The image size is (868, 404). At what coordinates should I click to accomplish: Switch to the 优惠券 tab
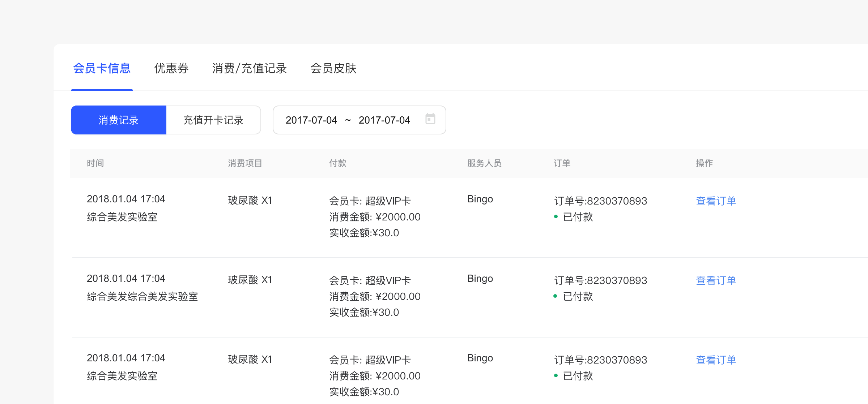(x=171, y=68)
